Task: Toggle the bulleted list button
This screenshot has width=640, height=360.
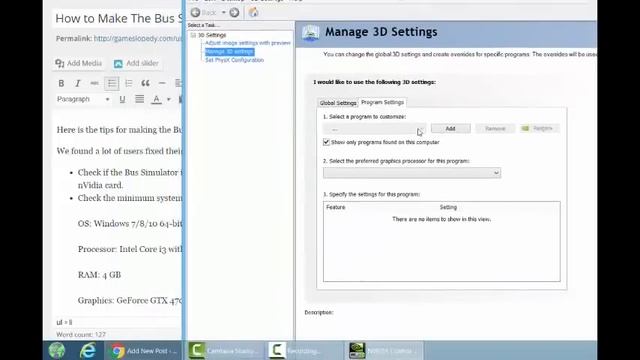Action: coord(111,83)
